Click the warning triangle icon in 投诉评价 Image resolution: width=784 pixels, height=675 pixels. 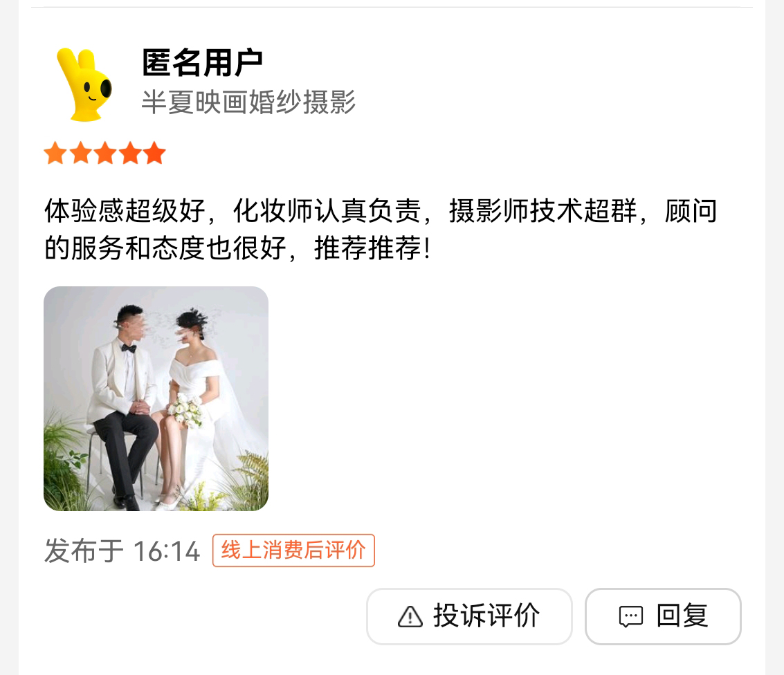coord(410,616)
